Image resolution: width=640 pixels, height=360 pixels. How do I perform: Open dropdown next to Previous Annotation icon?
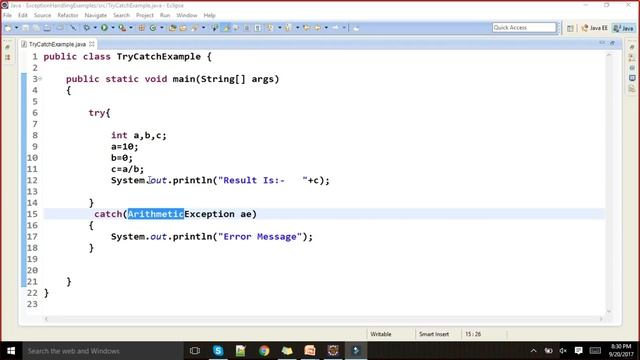[x=298, y=28]
